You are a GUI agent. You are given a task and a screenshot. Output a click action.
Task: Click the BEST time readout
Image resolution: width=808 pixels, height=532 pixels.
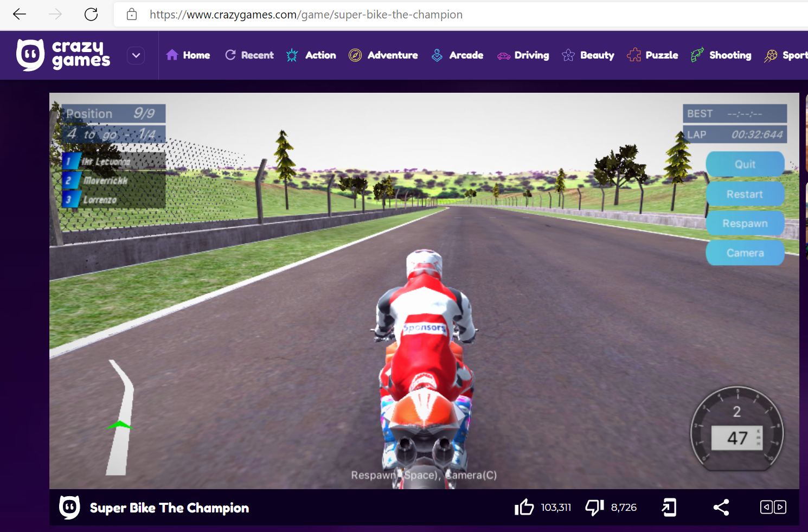[x=735, y=113]
